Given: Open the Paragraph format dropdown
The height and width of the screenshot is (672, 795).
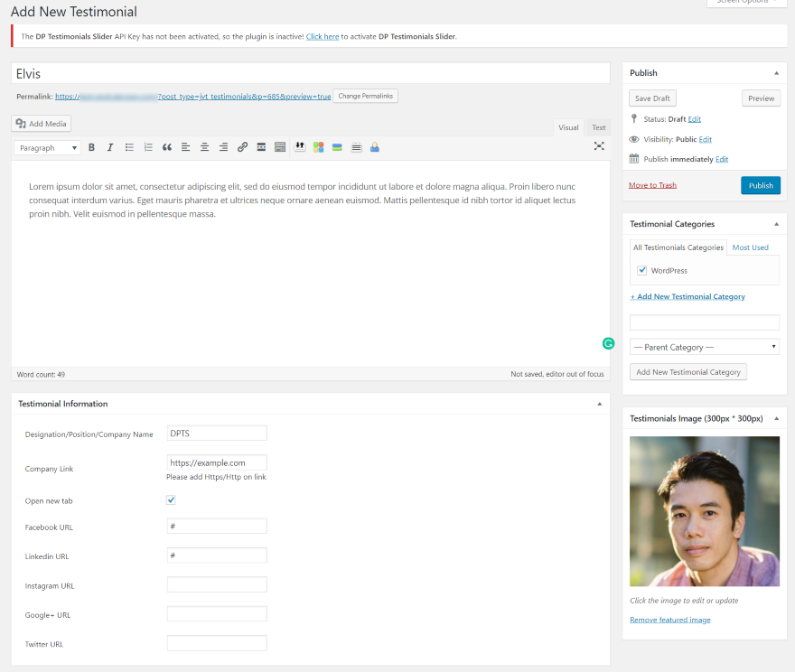Looking at the screenshot, I should pyautogui.click(x=47, y=147).
